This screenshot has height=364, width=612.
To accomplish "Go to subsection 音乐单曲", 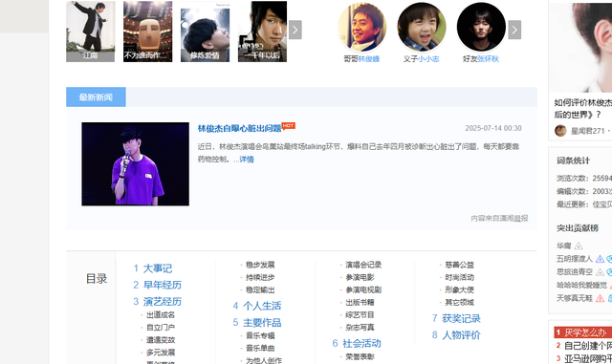I will click(x=260, y=348).
